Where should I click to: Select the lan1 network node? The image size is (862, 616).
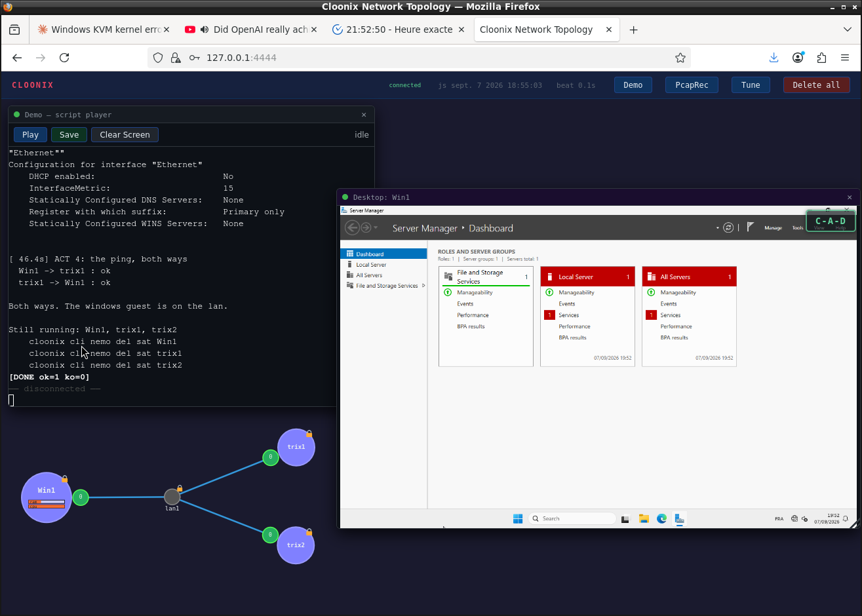[172, 497]
